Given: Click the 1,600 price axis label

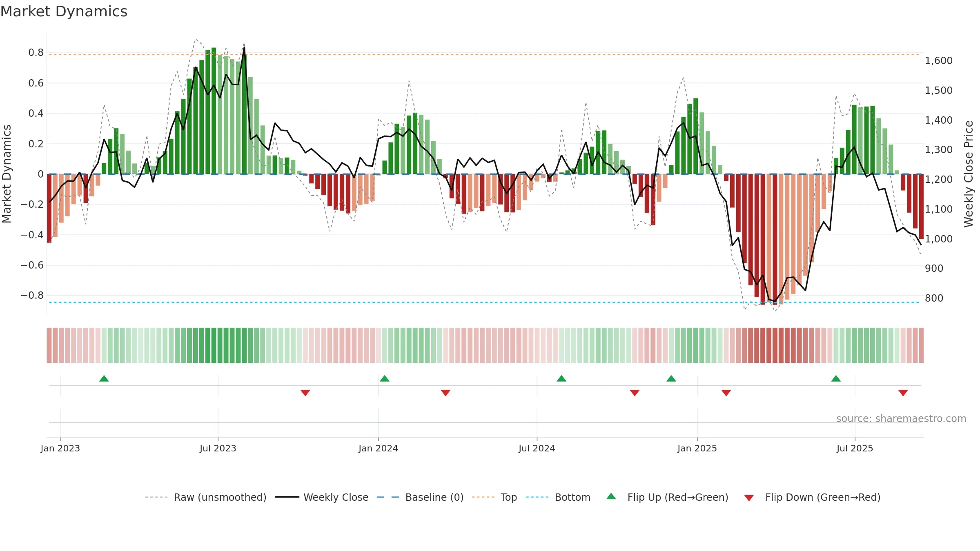Looking at the screenshot, I should pyautogui.click(x=939, y=60).
